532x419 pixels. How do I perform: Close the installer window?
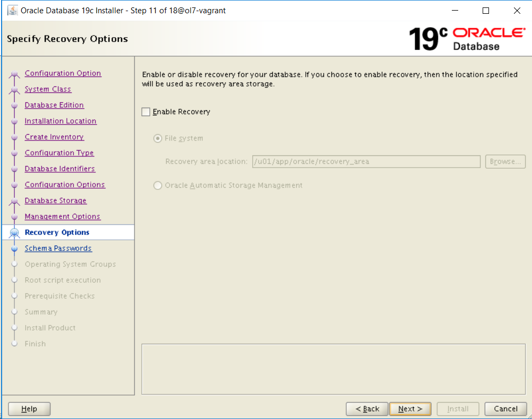[x=517, y=11]
